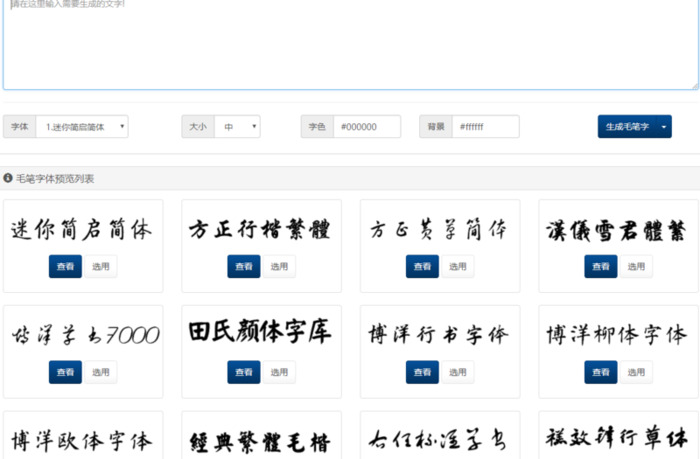Click 选用 under 迷你简启简体
The image size is (700, 459).
pos(101,267)
